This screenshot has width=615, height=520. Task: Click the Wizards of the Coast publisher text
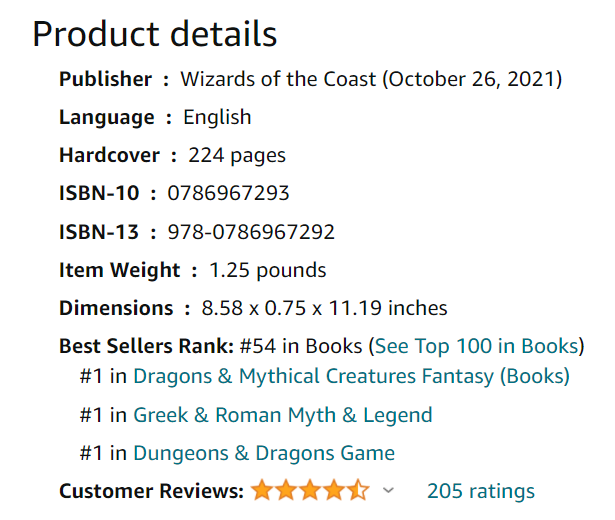(278, 79)
